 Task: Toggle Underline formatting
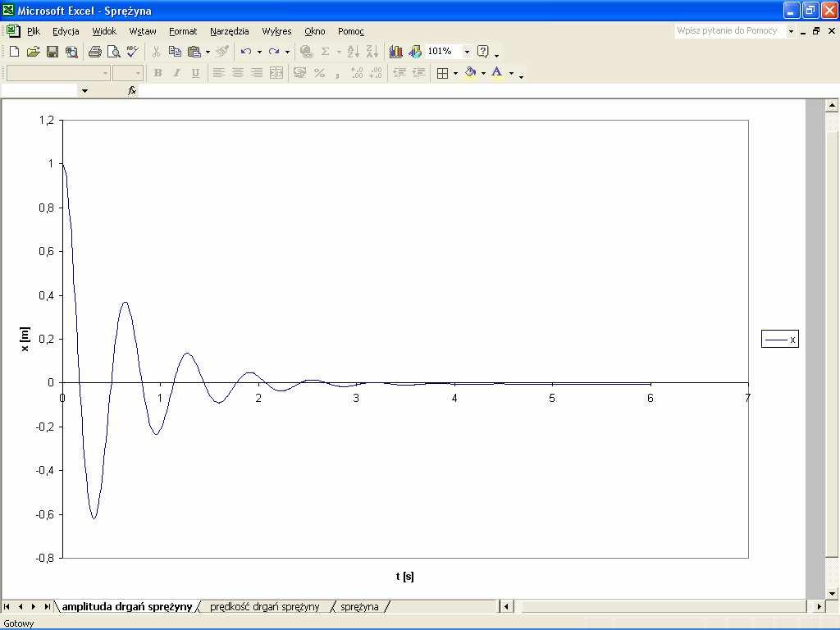[x=195, y=73]
